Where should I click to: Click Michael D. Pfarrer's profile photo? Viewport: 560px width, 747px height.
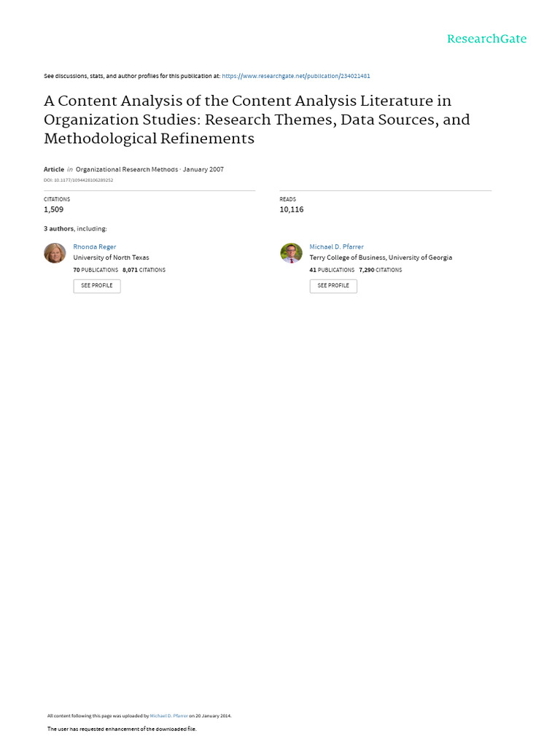coord(291,253)
